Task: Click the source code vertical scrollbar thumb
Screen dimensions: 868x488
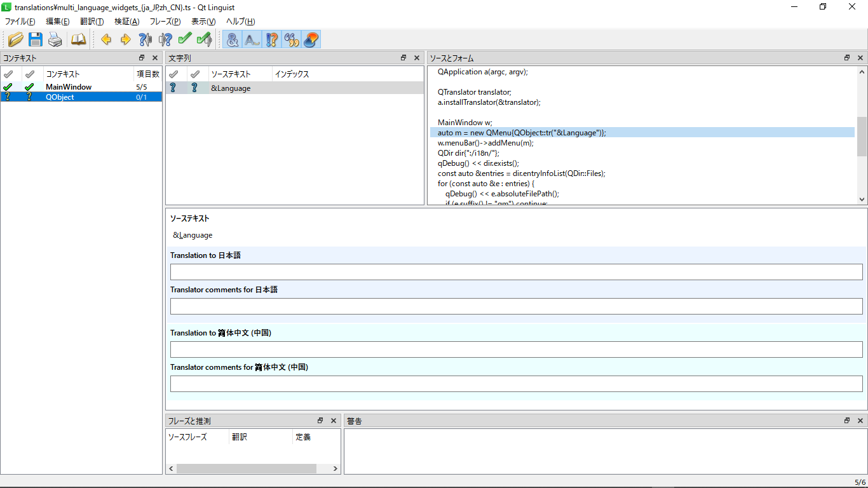Action: pos(862,136)
